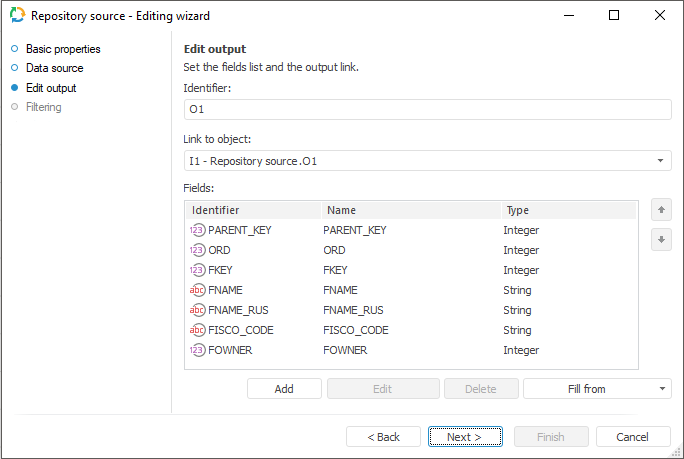Click the string type icon beside FNAME

(x=197, y=290)
